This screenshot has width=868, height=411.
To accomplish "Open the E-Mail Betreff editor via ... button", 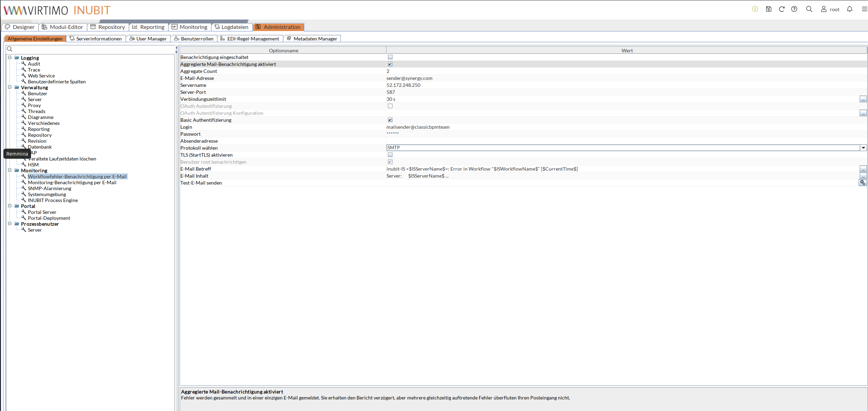I will coord(863,169).
